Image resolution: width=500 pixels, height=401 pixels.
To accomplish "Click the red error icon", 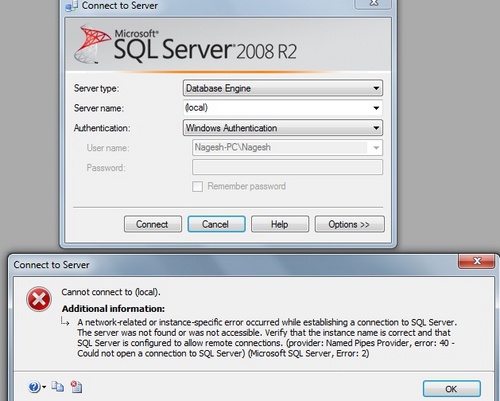I will [39, 299].
